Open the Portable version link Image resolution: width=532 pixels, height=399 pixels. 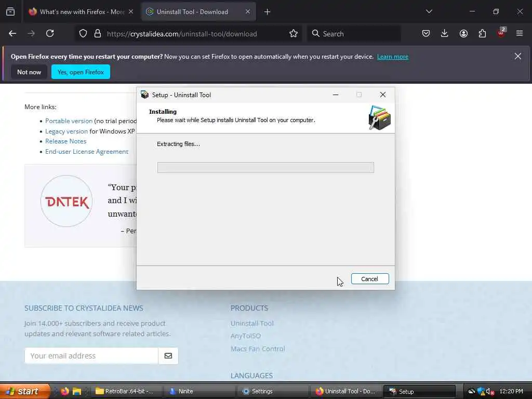[x=69, y=121]
